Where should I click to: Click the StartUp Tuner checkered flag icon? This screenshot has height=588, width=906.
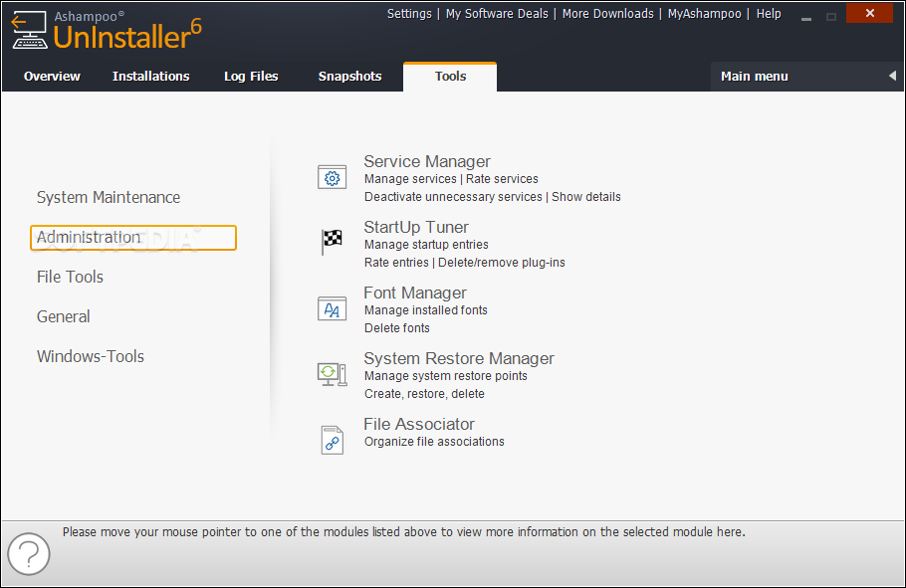tap(332, 242)
